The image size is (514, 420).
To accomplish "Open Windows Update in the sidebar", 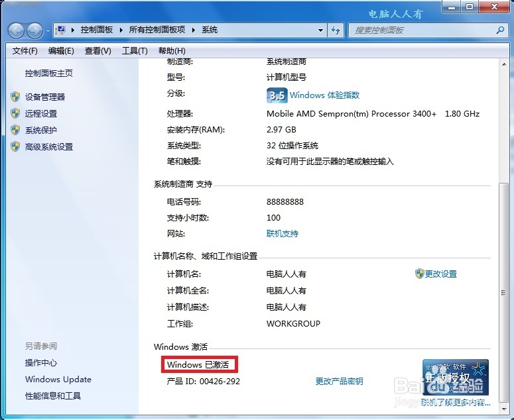I will (x=58, y=380).
